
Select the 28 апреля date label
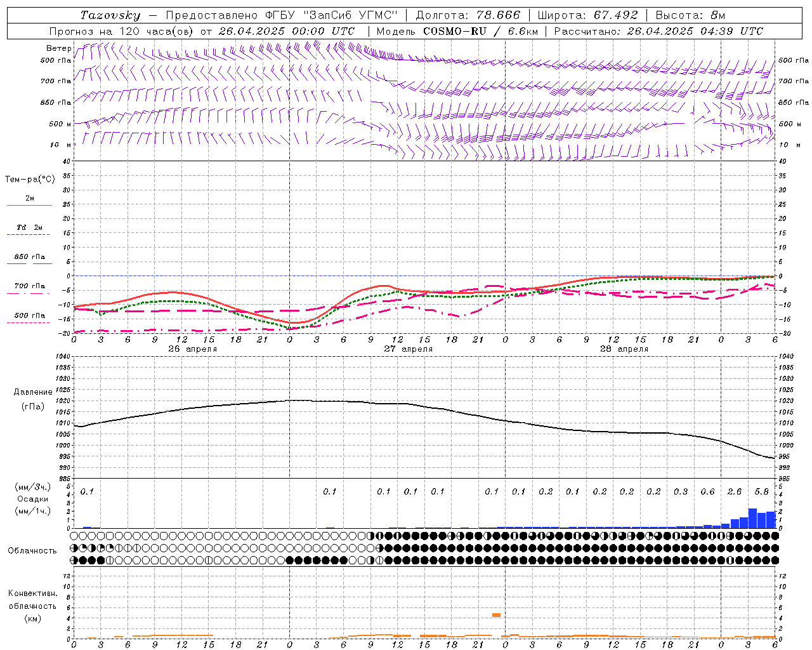pyautogui.click(x=624, y=349)
